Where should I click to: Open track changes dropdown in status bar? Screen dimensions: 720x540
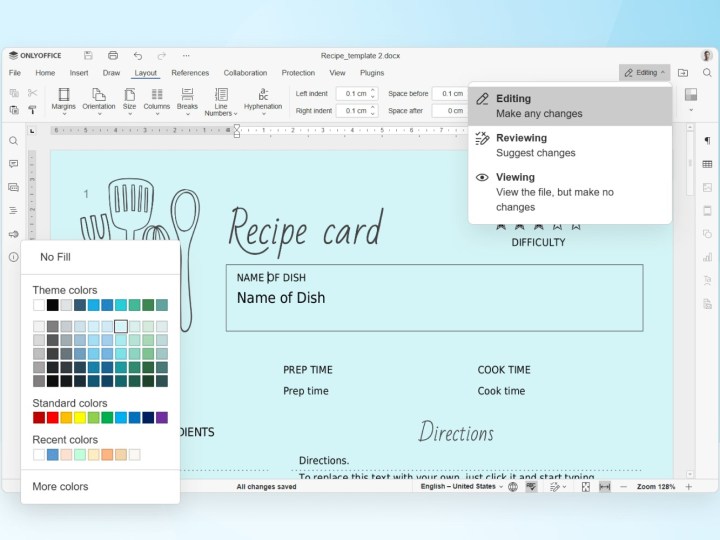[x=558, y=487]
